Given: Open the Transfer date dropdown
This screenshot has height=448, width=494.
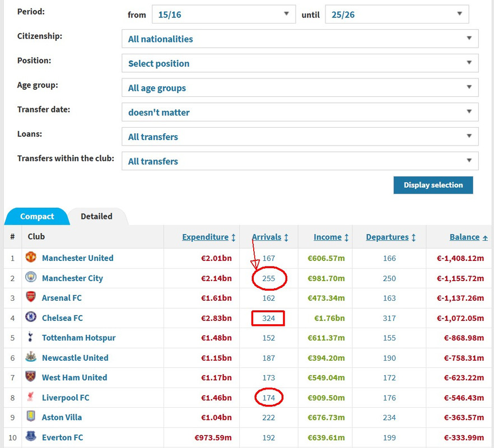Looking at the screenshot, I should tap(300, 112).
